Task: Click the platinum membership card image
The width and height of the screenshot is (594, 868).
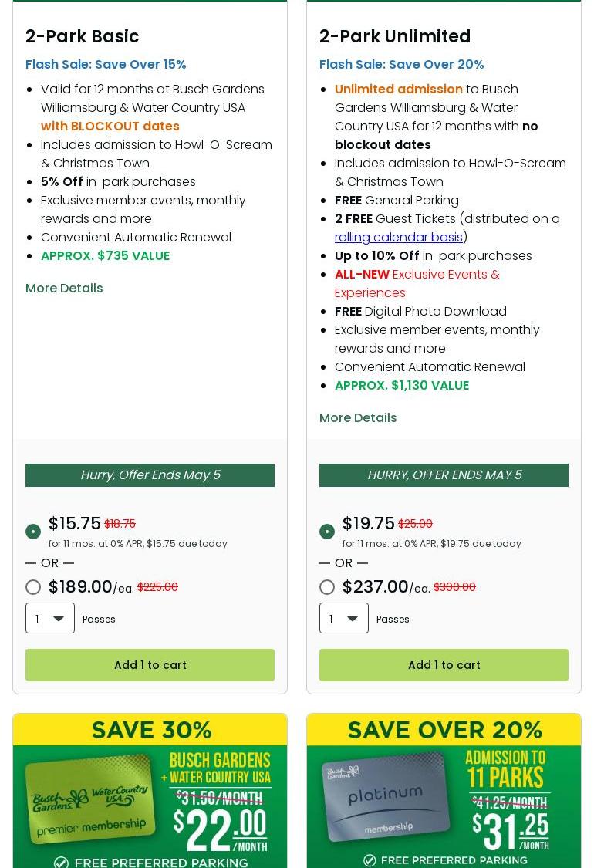Action: coord(384,802)
